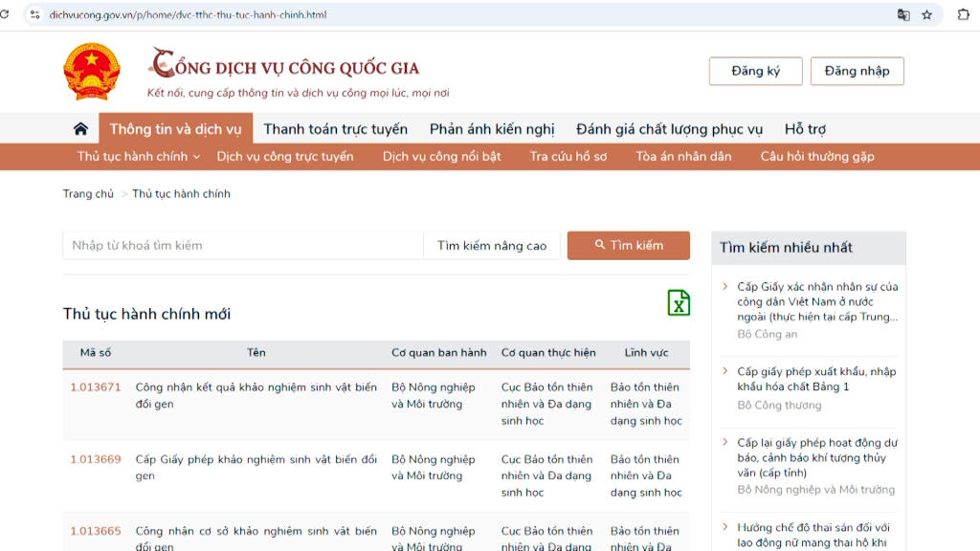
Task: Open Đánh giá chất lượng phục vụ tab
Action: pos(669,129)
